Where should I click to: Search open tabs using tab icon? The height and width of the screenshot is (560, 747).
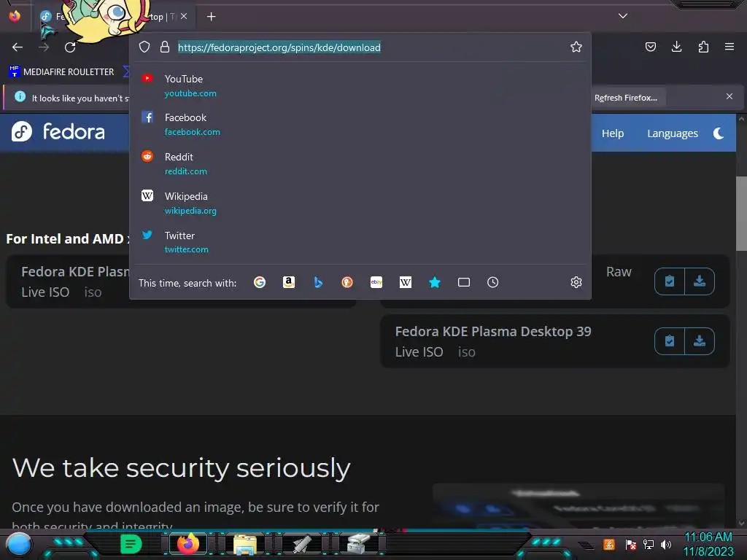pos(463,282)
